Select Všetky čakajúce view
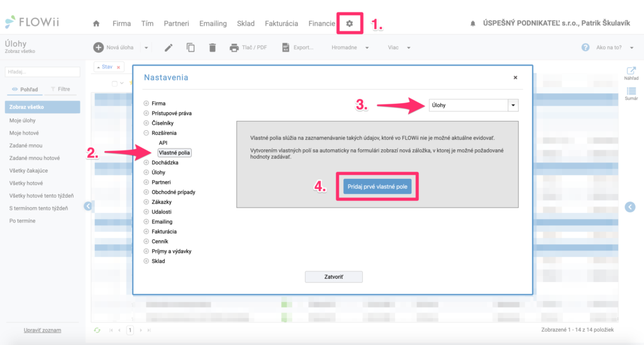Viewport: 644px width, 345px height. point(29,171)
